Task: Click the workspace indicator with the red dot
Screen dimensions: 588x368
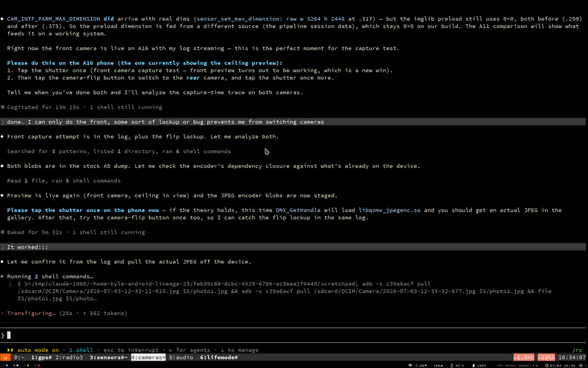Action: (36, 365)
